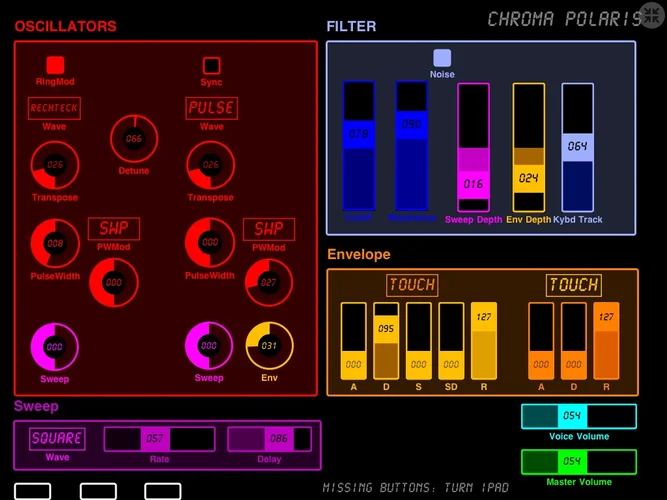Click the filter Cutoff slider at 078

click(x=359, y=146)
